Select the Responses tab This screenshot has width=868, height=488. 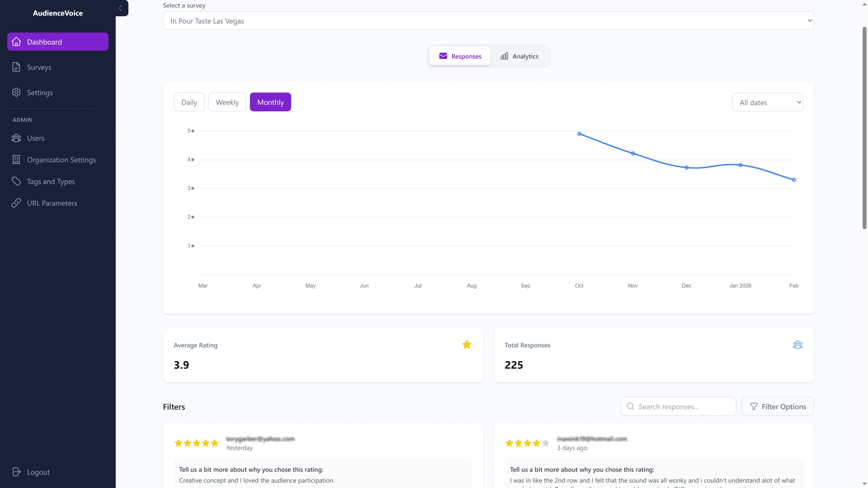point(460,56)
